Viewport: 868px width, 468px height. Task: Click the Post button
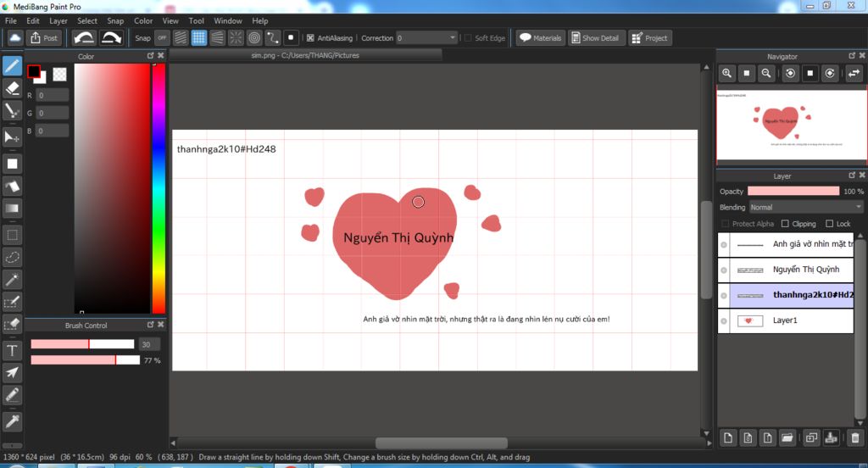[x=44, y=37]
